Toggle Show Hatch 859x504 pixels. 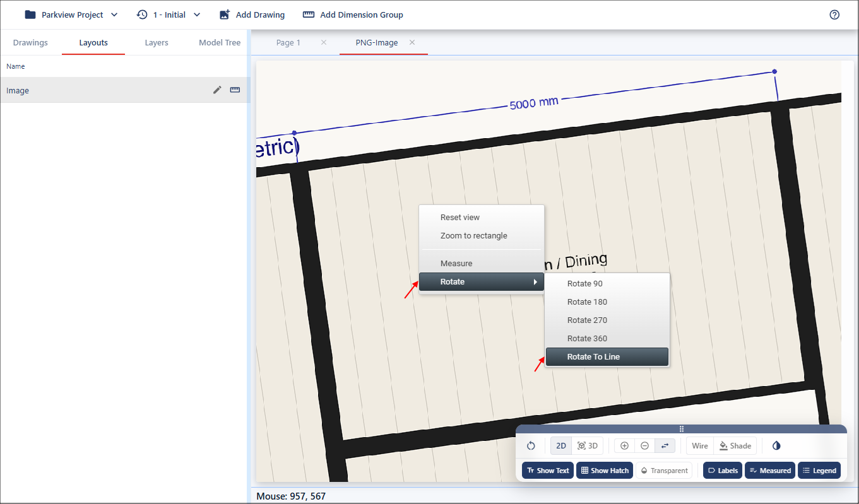(x=605, y=470)
